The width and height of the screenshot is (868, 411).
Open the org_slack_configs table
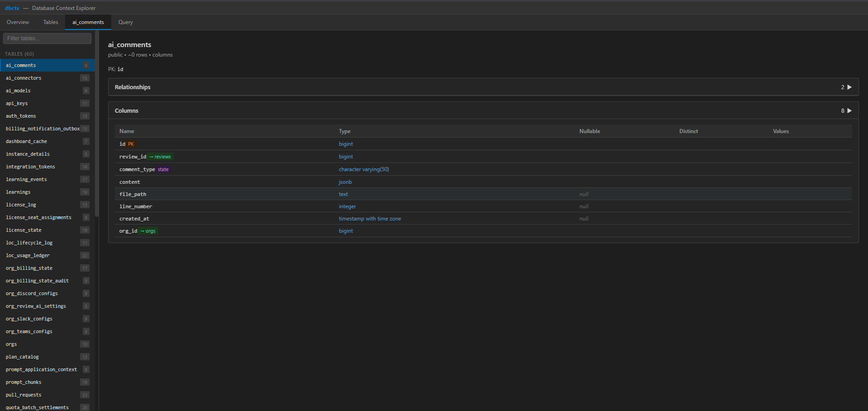[47, 319]
